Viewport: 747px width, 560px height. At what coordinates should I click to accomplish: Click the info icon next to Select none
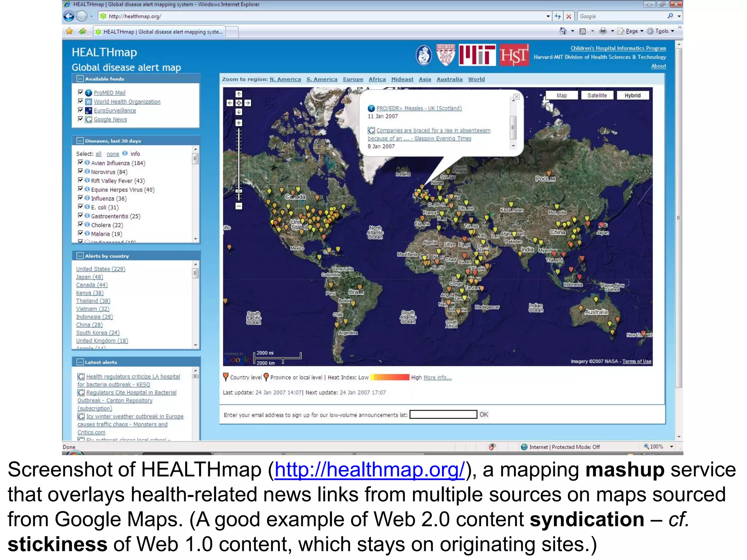[x=125, y=153]
